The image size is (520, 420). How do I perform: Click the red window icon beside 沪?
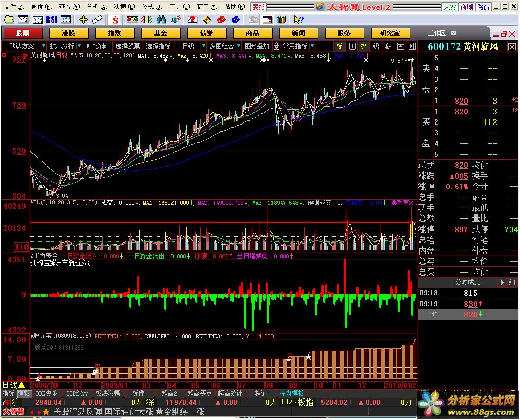[x=6, y=403]
